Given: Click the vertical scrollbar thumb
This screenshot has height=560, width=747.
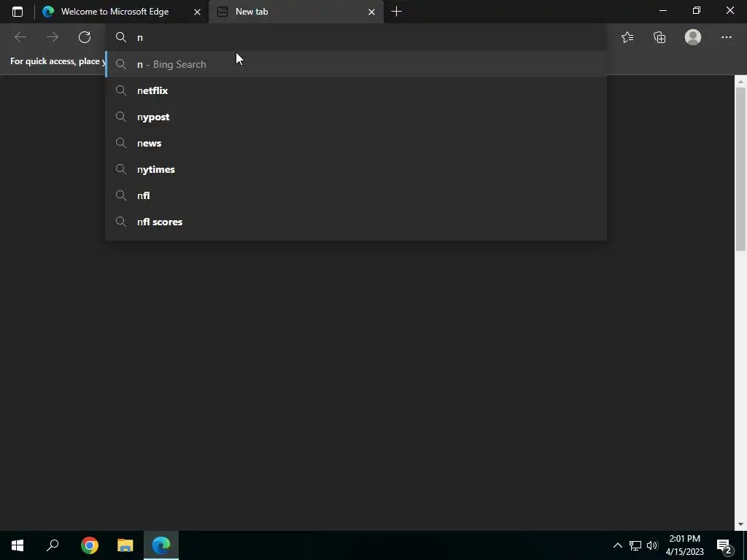Looking at the screenshot, I should click(x=740, y=168).
